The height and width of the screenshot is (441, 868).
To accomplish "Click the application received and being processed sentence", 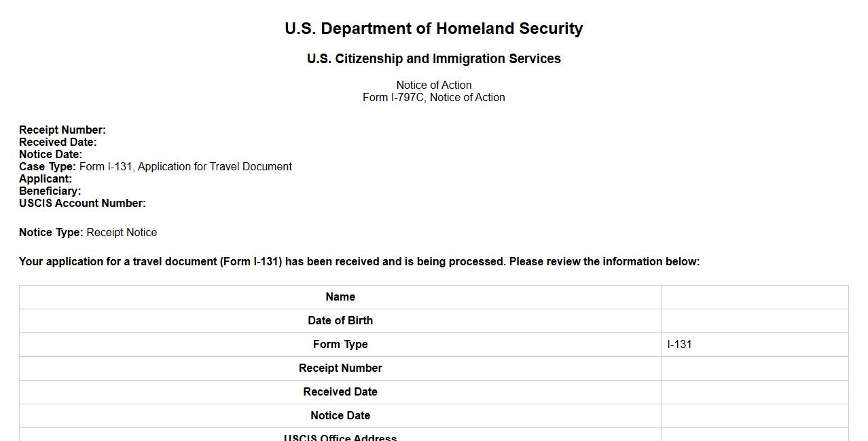I will click(359, 262).
